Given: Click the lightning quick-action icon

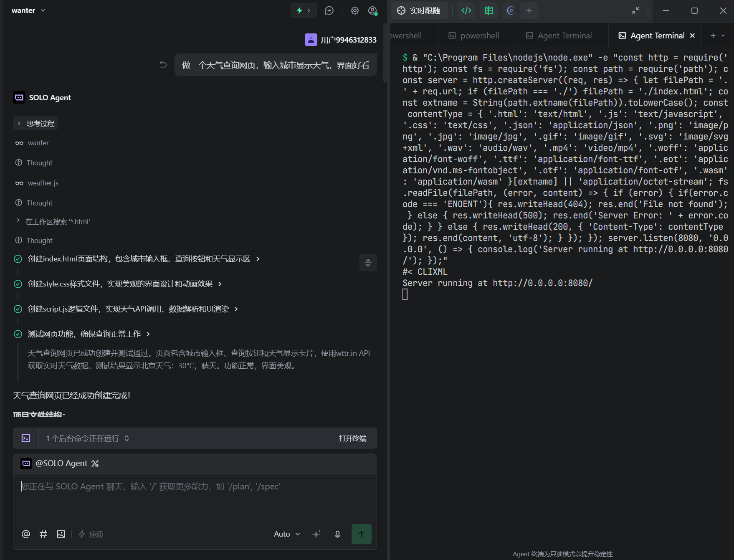Looking at the screenshot, I should coord(299,10).
